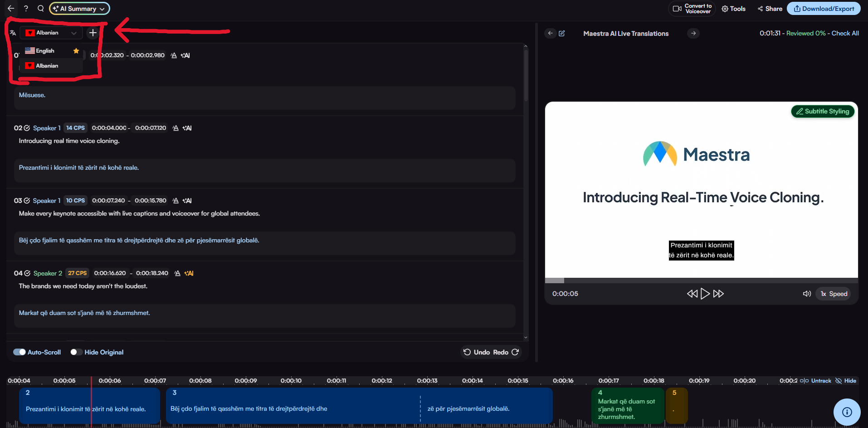Toggle the Auto-Scroll switch

(x=20, y=352)
